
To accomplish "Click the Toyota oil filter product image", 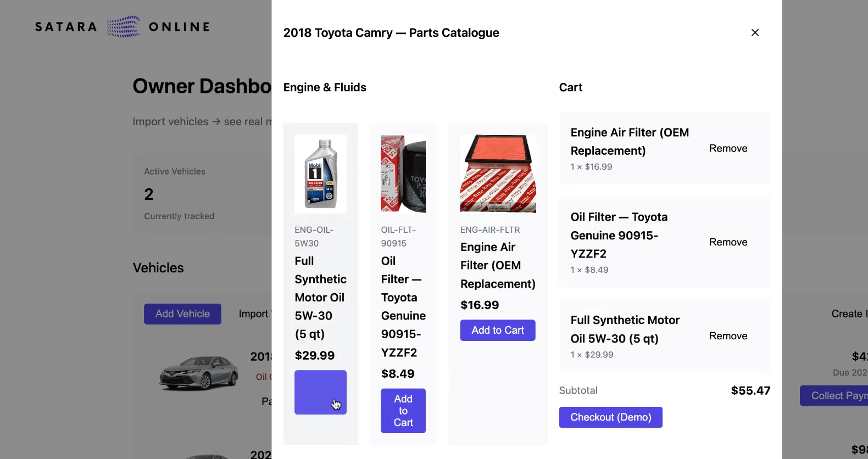I will coord(403,173).
